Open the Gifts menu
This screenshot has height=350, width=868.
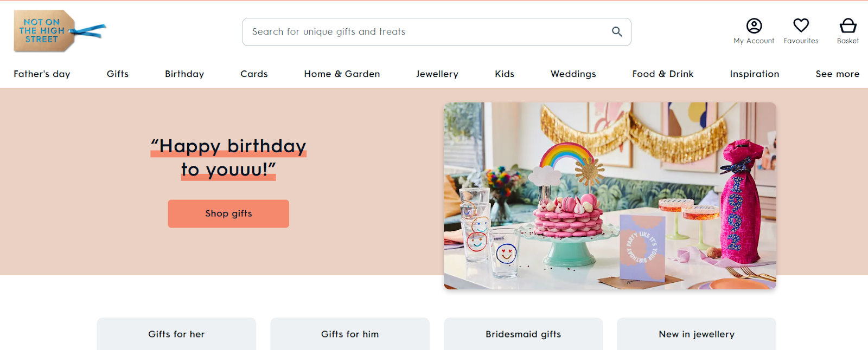[x=117, y=74]
